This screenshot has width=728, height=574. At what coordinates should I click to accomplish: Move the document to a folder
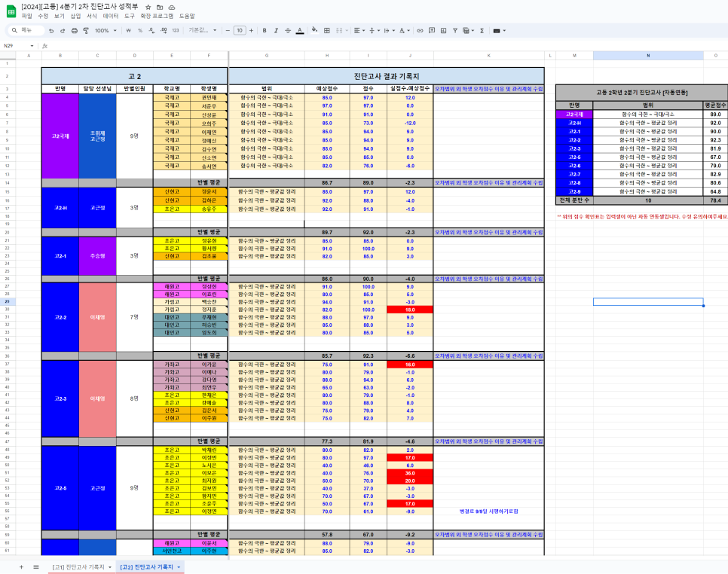[160, 7]
